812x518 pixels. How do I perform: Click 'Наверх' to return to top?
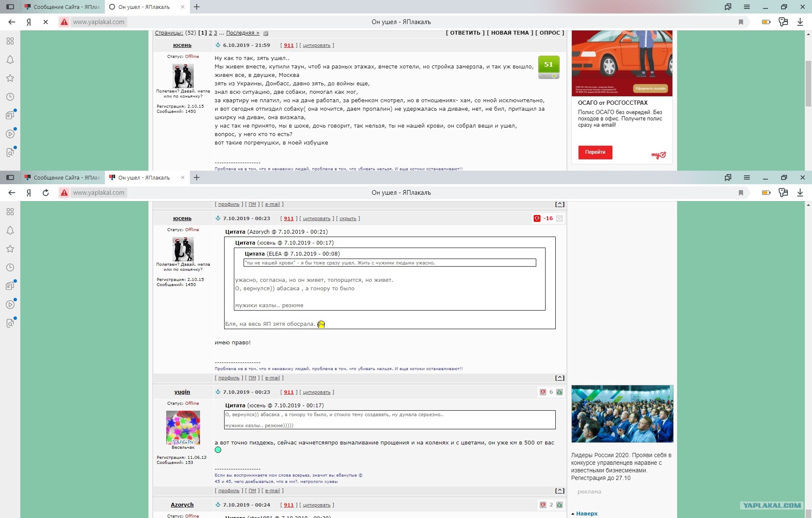click(x=587, y=514)
